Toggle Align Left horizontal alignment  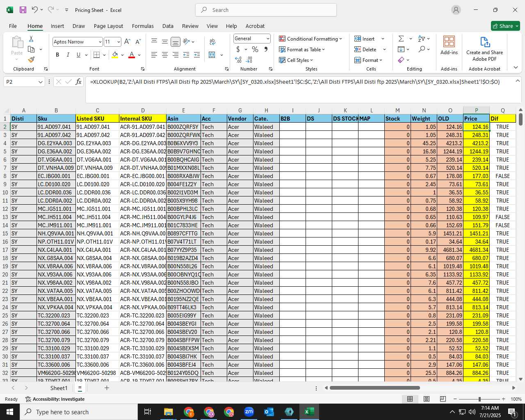(154, 55)
